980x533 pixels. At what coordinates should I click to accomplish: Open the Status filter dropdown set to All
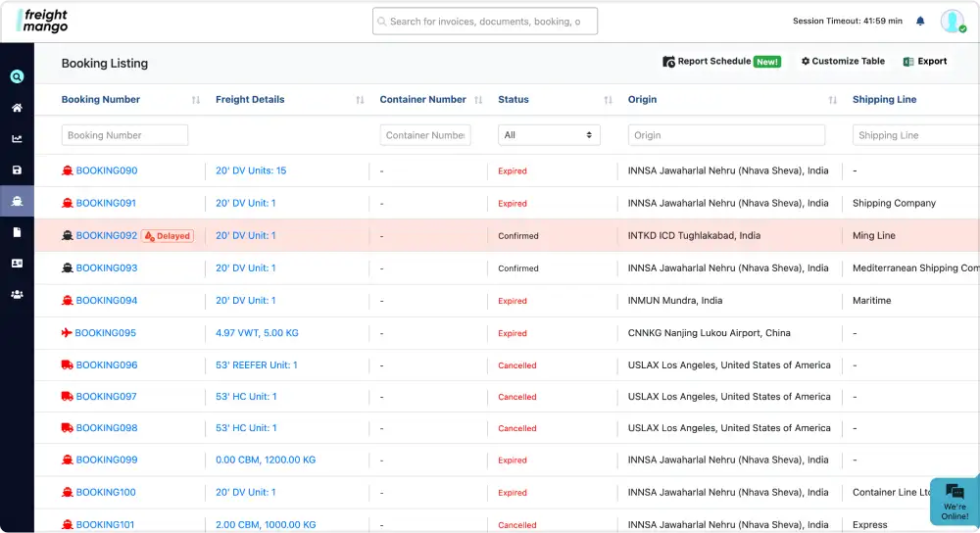(549, 135)
